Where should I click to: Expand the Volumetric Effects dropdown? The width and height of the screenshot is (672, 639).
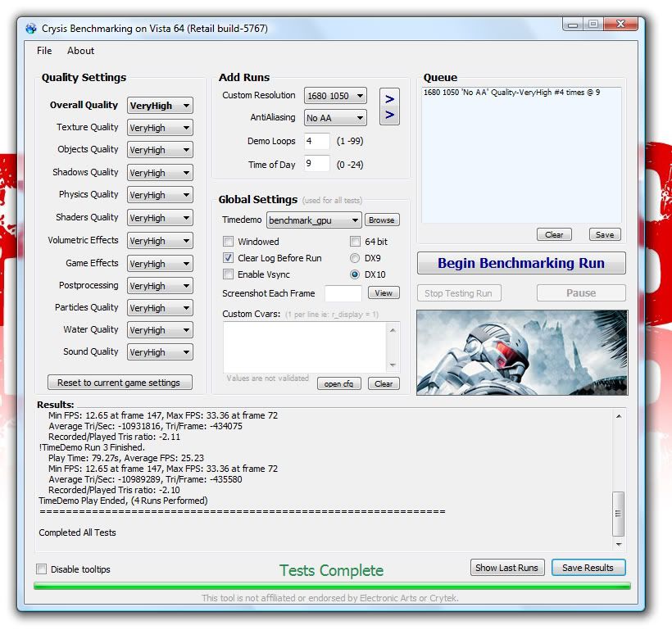pos(160,241)
